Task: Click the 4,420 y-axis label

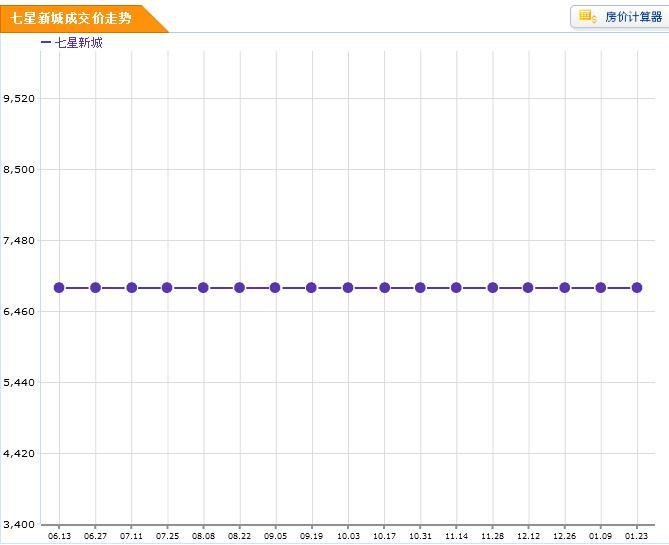Action: click(x=19, y=453)
